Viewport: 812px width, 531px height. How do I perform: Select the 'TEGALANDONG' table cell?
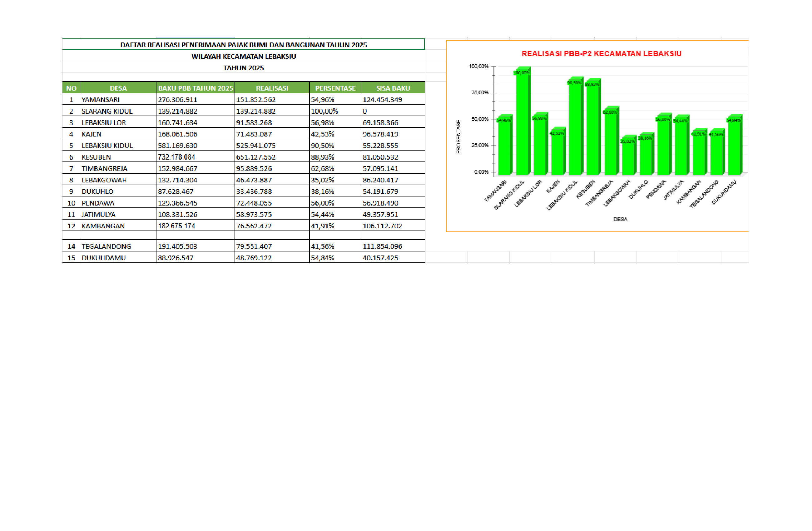pos(118,246)
